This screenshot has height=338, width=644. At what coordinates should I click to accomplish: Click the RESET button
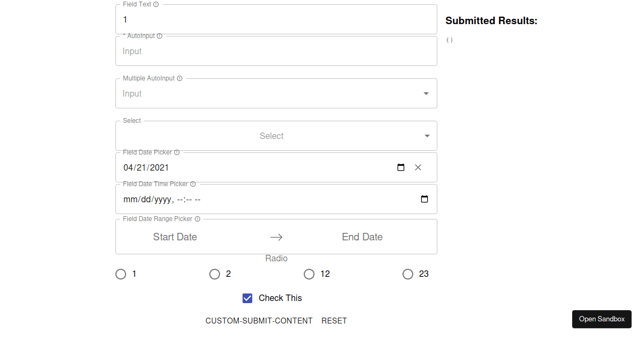point(334,320)
